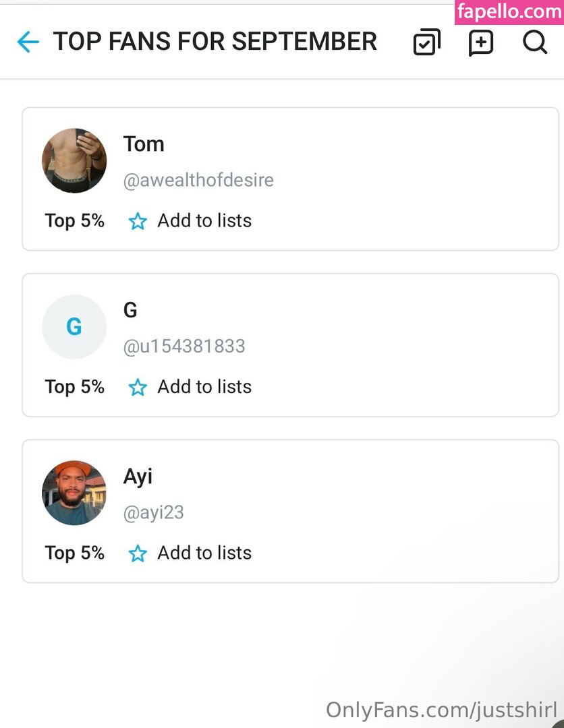Click the star icon in Tom's card
Image resolution: width=564 pixels, height=728 pixels.
point(138,221)
